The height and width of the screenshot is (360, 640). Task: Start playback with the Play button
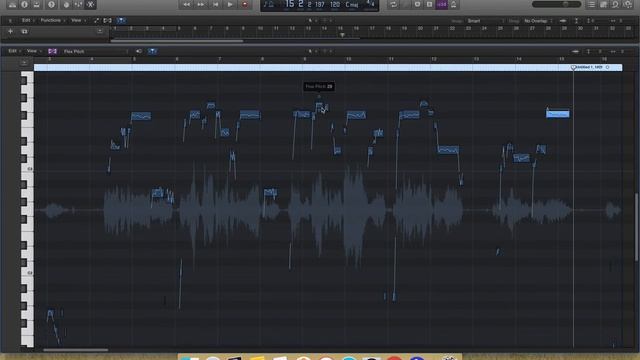[x=230, y=4]
